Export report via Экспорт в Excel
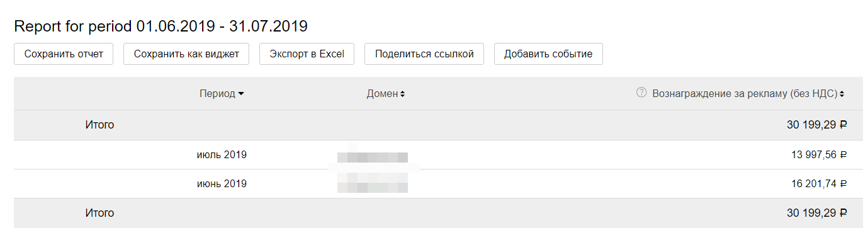The height and width of the screenshot is (230, 868). (307, 54)
